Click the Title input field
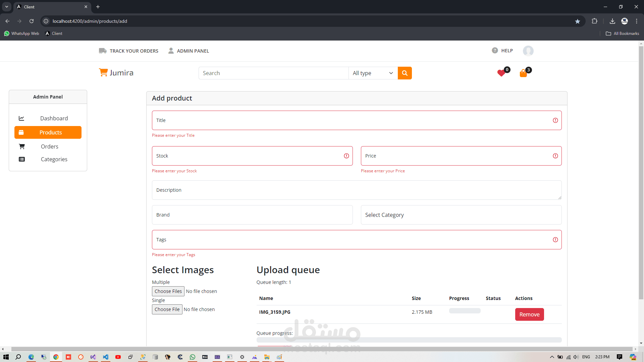 (352, 120)
